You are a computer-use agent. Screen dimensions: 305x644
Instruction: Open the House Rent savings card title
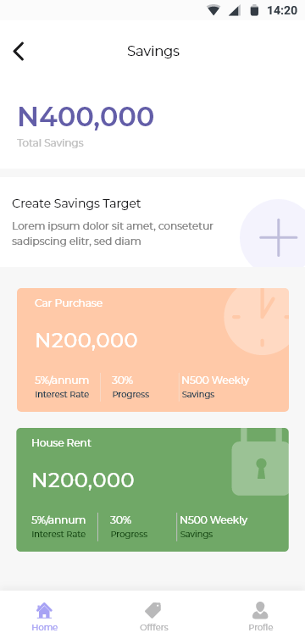click(62, 442)
